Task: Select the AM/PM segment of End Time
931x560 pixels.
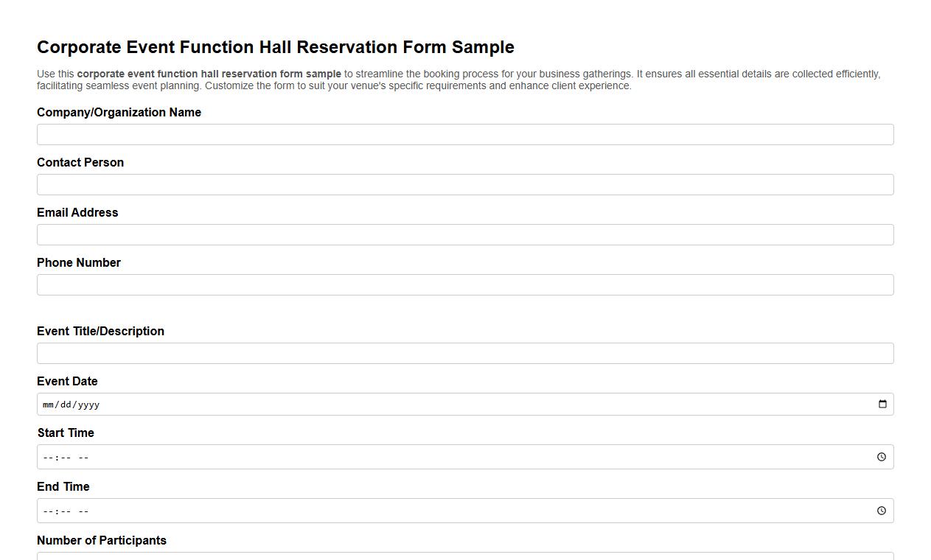Action: (x=83, y=511)
